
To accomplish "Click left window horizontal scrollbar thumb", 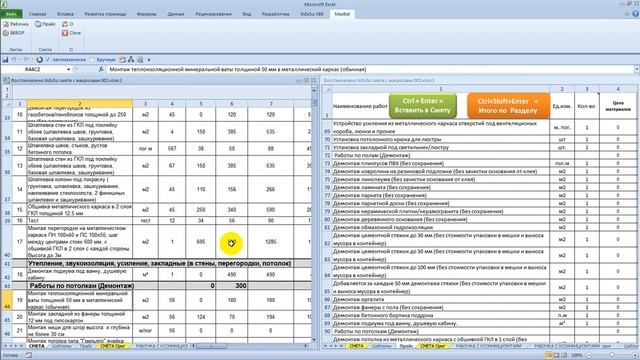I will (211, 346).
